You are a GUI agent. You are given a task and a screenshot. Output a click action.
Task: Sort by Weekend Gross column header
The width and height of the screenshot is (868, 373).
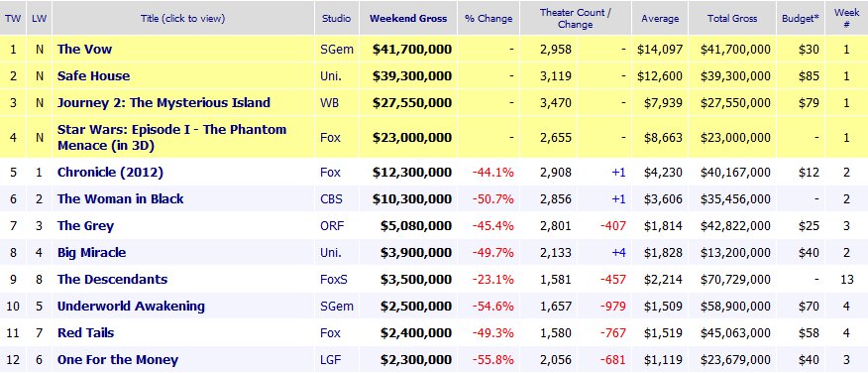click(x=408, y=18)
